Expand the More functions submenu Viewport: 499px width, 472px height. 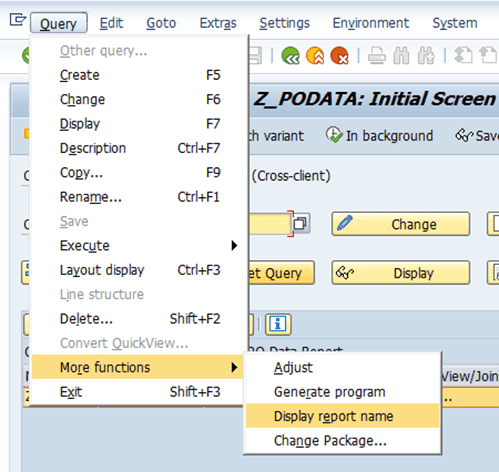tap(137, 367)
